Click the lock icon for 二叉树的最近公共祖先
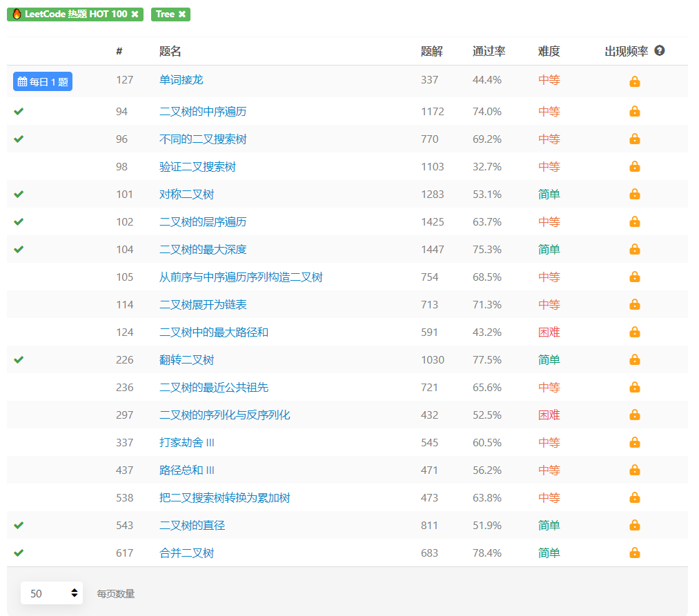699x616 pixels. click(x=634, y=388)
